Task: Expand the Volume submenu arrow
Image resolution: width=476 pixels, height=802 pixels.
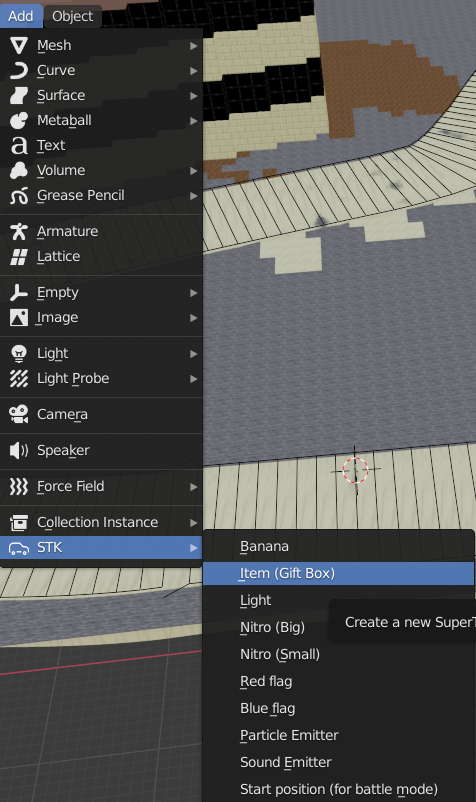Action: coord(193,170)
